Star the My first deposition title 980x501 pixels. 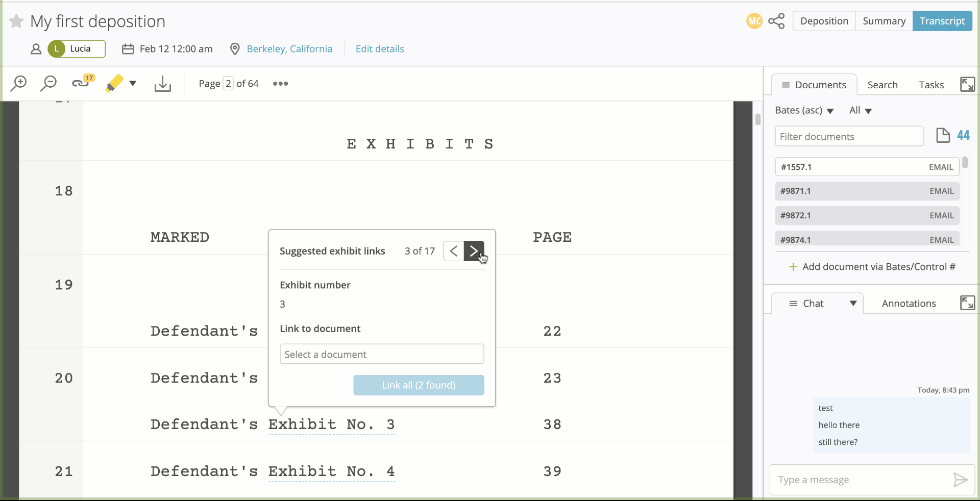[16, 21]
